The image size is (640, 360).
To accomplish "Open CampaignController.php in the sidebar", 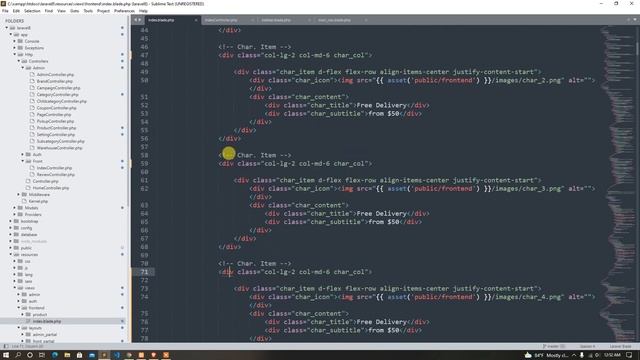I will pos(58,88).
